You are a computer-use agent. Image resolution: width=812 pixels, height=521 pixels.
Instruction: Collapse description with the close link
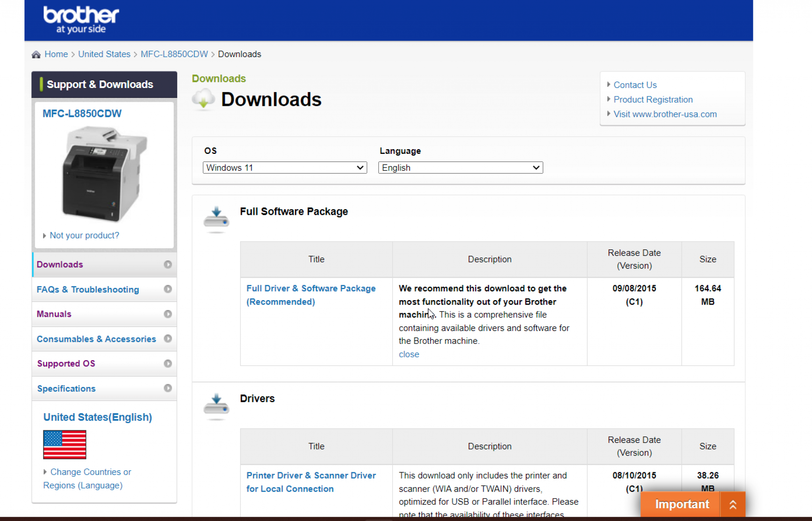tap(409, 354)
